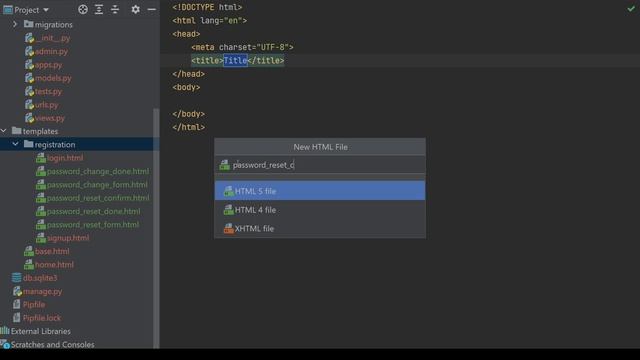Click password_change_form.html file icon
Image resolution: width=640 pixels, height=360 pixels.
pos(41,184)
